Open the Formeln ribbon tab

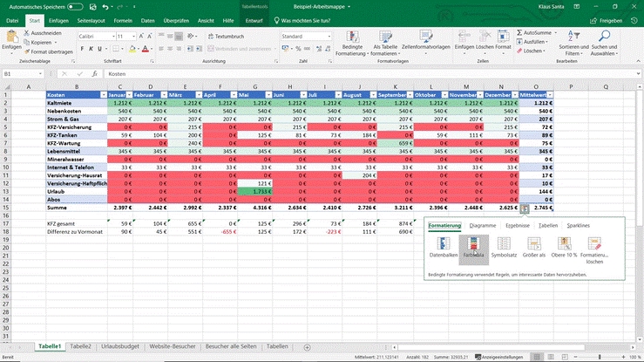[x=123, y=21]
